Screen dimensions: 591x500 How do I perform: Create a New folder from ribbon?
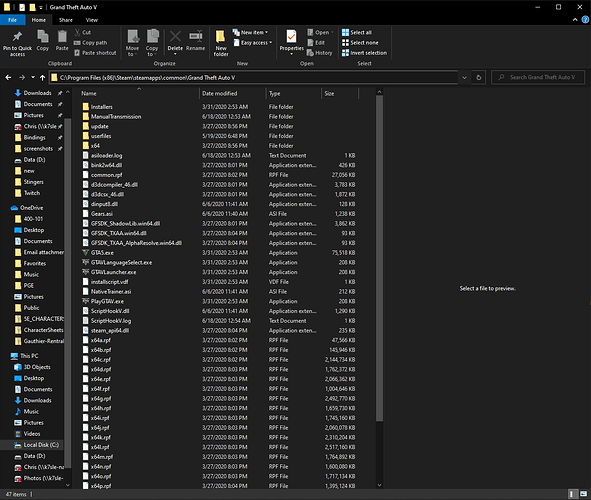(221, 43)
